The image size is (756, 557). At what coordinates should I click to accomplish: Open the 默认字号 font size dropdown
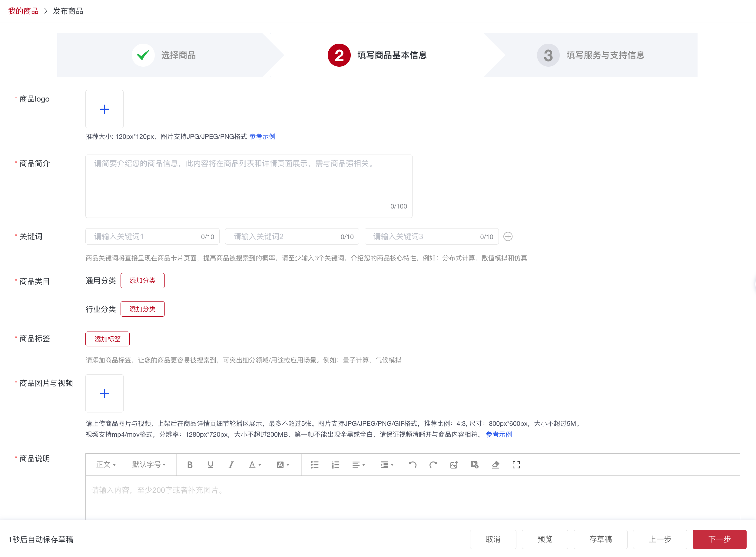pyautogui.click(x=149, y=464)
